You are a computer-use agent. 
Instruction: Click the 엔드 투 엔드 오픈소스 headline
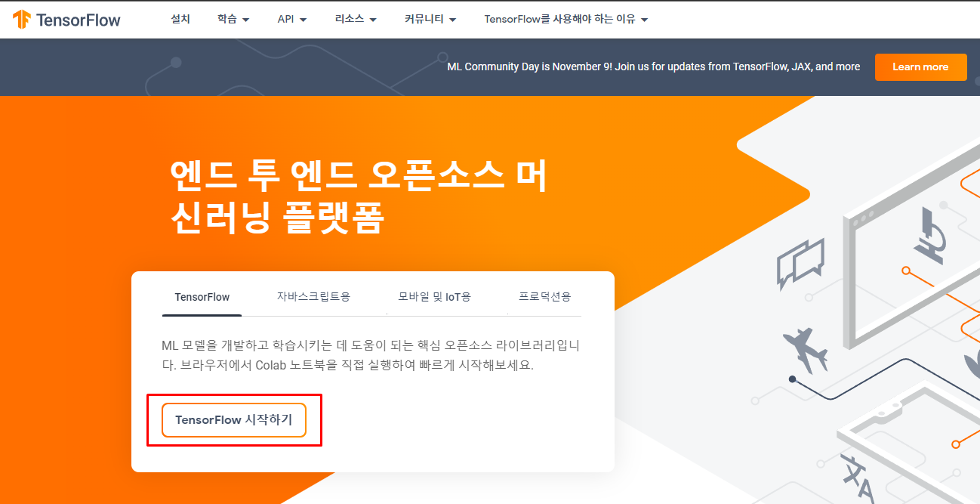[x=359, y=197]
